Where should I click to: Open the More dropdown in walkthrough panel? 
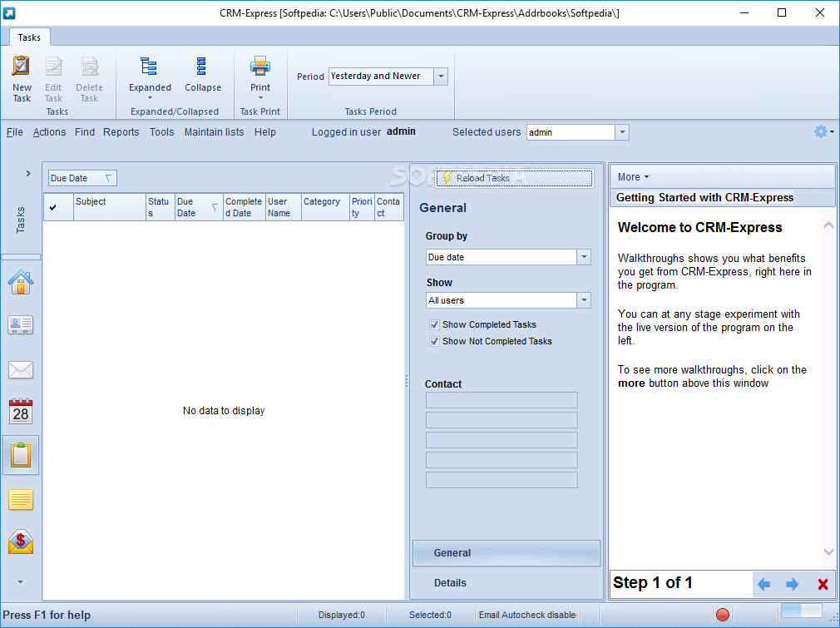[x=633, y=177]
